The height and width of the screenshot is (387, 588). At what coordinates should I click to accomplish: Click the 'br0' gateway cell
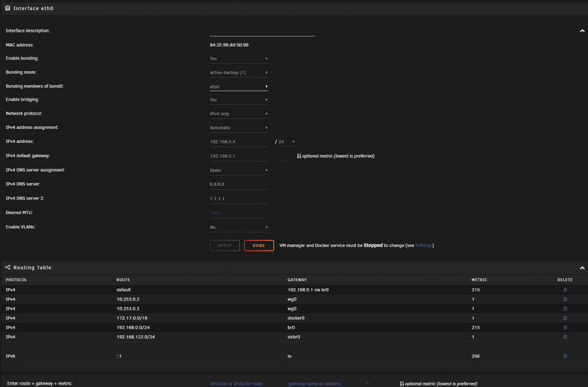coord(291,328)
